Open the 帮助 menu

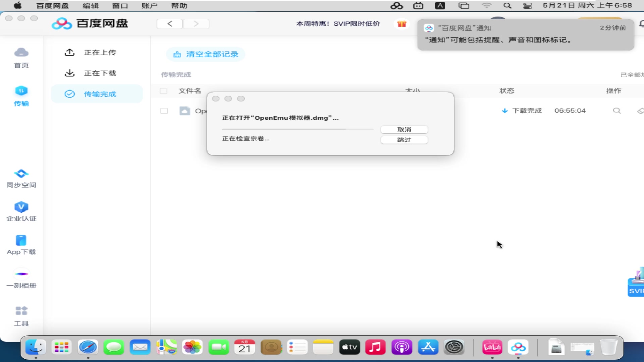(x=179, y=6)
